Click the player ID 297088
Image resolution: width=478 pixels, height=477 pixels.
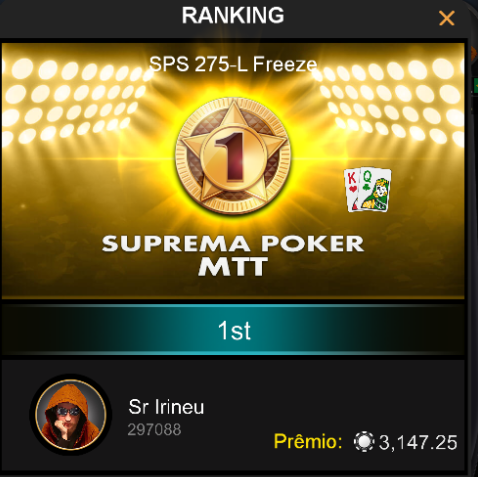pos(154,429)
